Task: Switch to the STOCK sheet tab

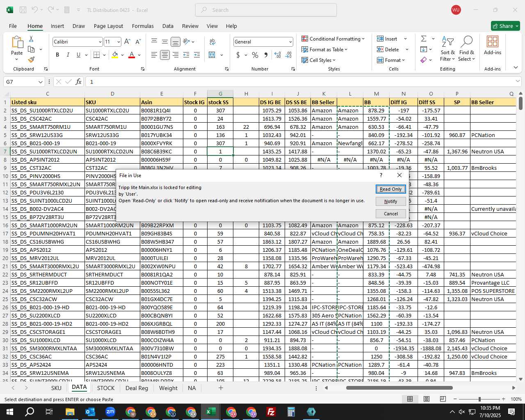Action: coord(106,388)
